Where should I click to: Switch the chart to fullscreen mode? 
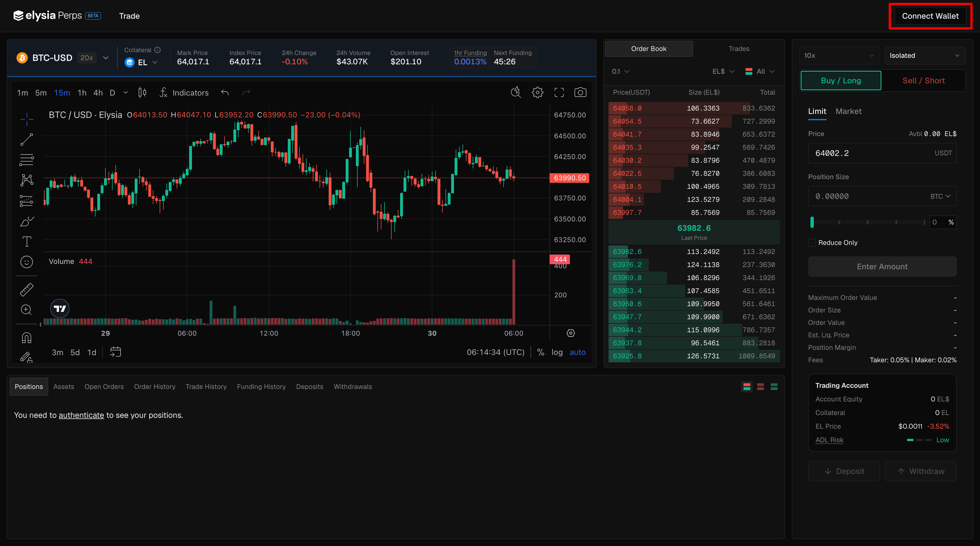(559, 92)
